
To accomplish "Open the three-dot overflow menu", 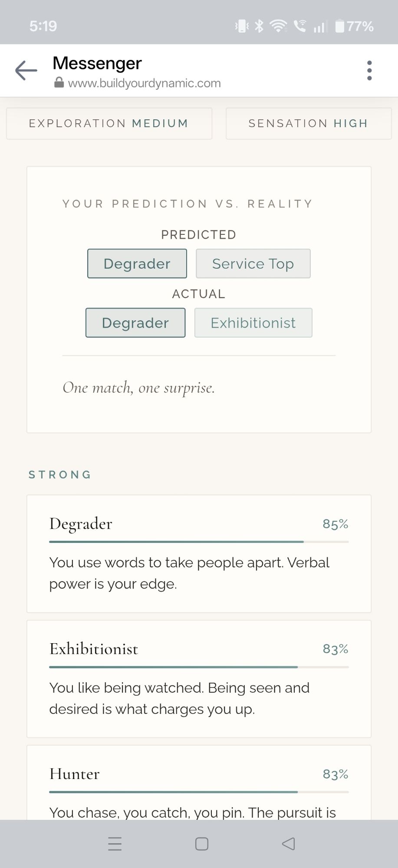I will click(x=369, y=70).
